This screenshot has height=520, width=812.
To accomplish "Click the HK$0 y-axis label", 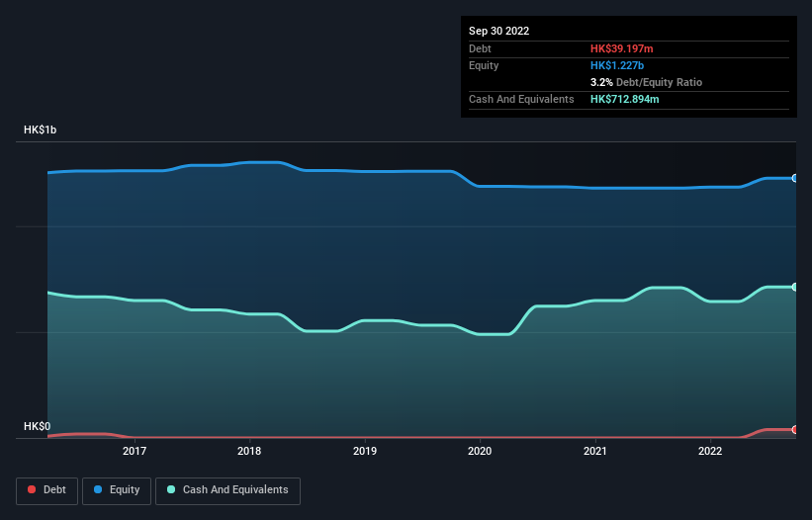I will pyautogui.click(x=38, y=426).
